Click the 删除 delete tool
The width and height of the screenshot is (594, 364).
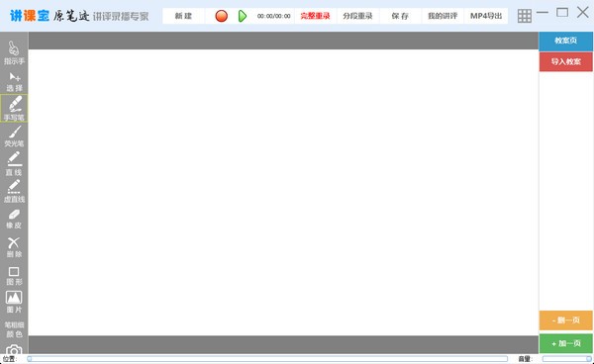(14, 247)
